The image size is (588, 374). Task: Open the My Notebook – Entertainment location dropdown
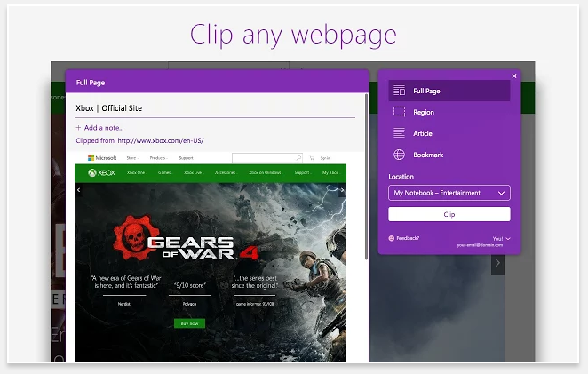[449, 193]
